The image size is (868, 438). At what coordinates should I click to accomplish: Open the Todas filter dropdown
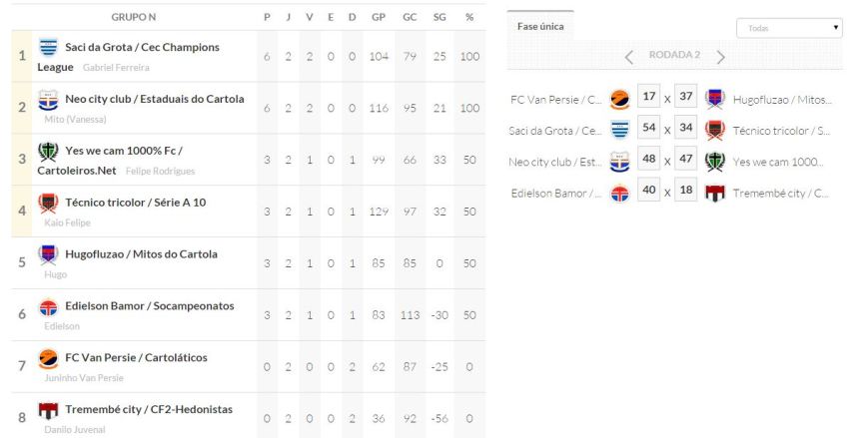pos(788,28)
